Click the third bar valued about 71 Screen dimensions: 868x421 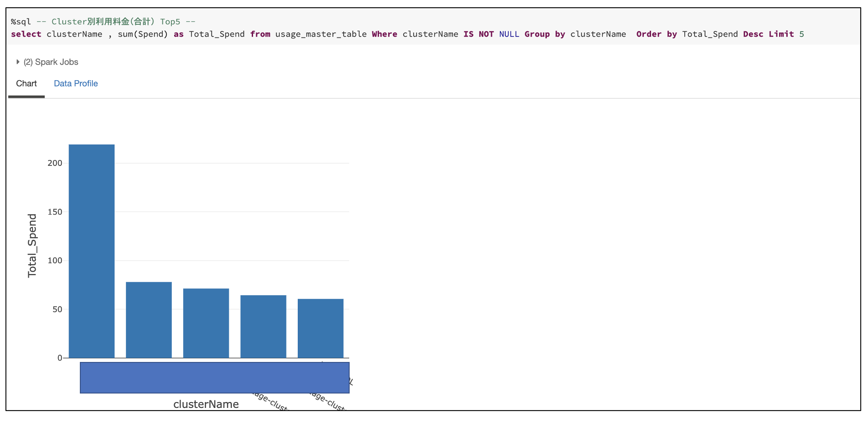click(206, 323)
